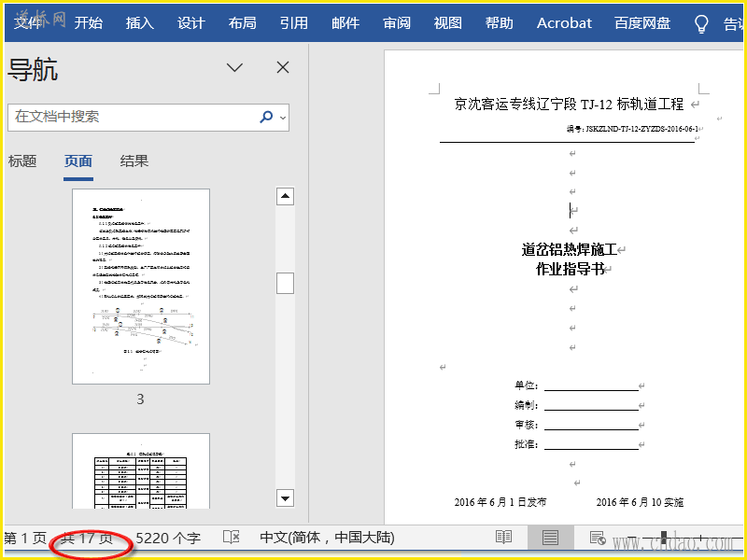Click the 第 1 页 status bar indicator
This screenshot has height=560, width=747.
click(25, 539)
